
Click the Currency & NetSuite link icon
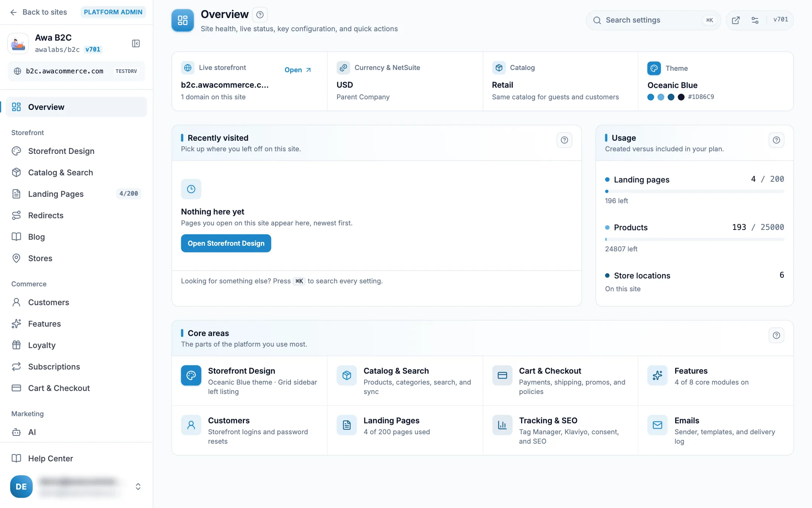[343, 68]
